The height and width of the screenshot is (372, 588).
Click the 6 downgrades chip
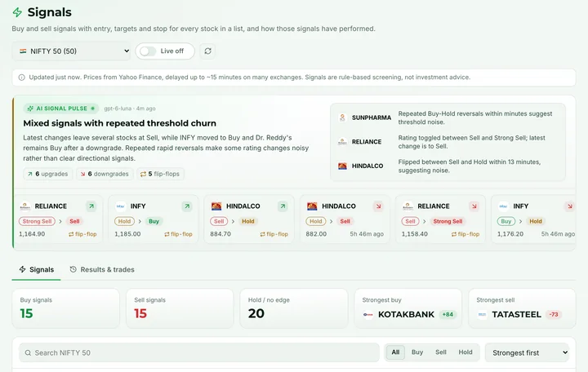pos(105,174)
